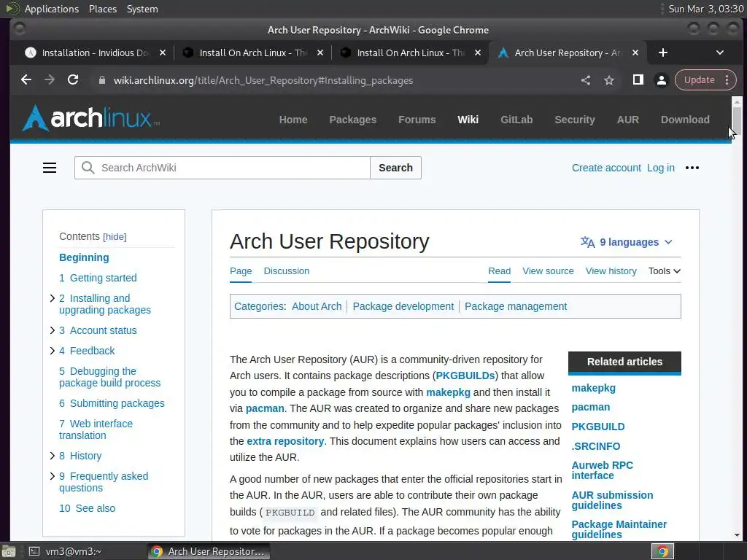Open the side panel icon

(638, 80)
